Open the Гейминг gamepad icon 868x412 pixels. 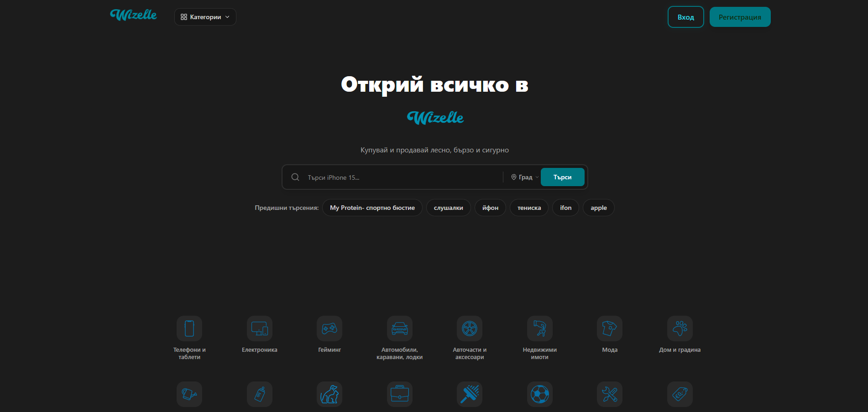click(x=329, y=329)
